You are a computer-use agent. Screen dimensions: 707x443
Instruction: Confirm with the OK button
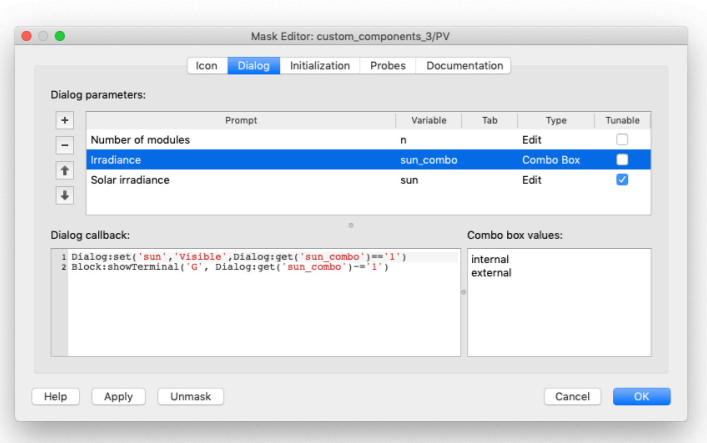pos(641,396)
